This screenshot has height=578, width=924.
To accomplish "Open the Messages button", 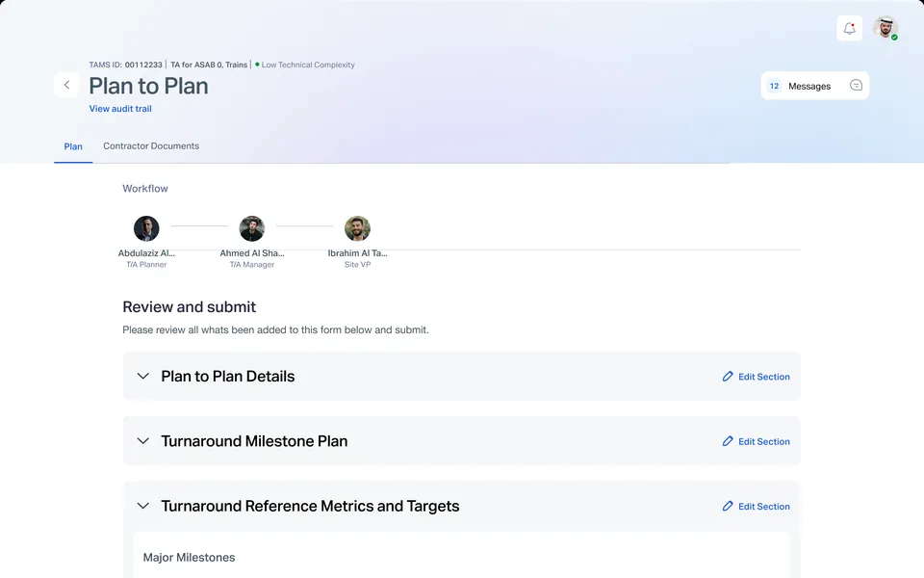I will pos(815,86).
